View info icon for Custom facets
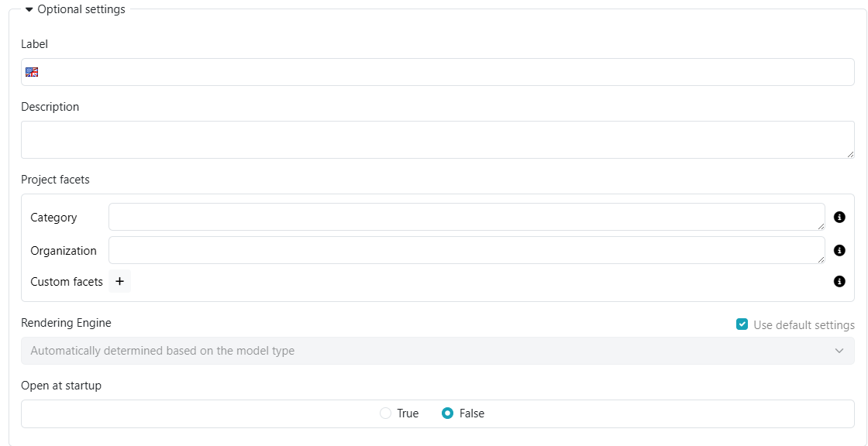This screenshot has height=446, width=868. click(838, 281)
